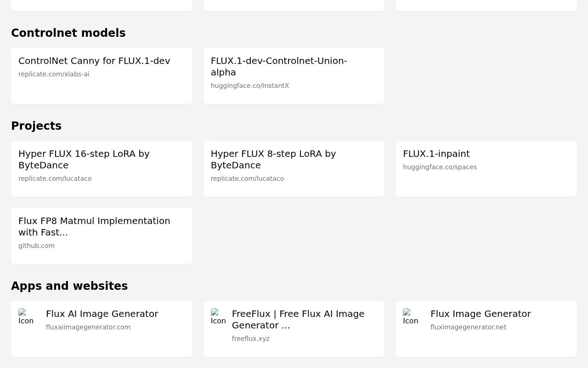Click huggingface.co/spaces source text
The width and height of the screenshot is (588, 368).
point(440,167)
